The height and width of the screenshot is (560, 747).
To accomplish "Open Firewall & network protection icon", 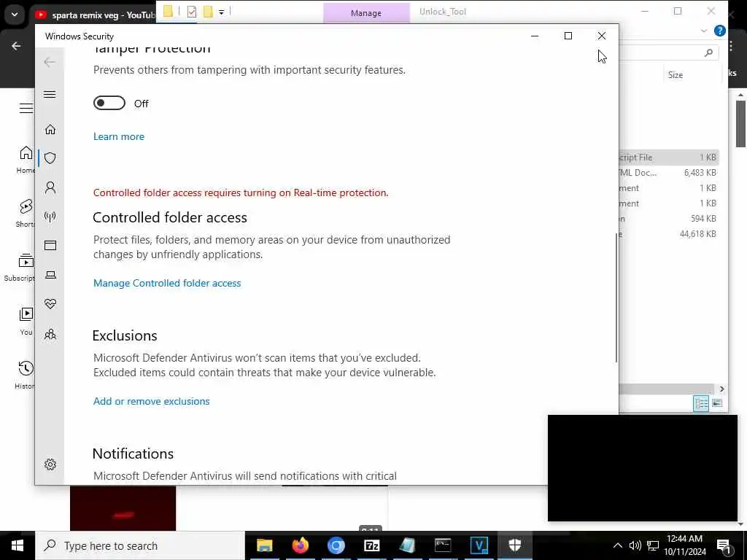I will coord(50,217).
